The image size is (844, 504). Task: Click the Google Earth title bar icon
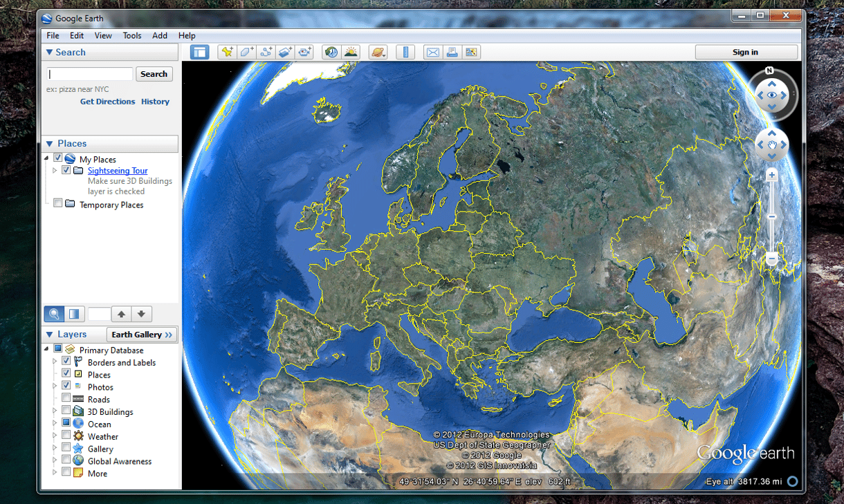click(47, 19)
